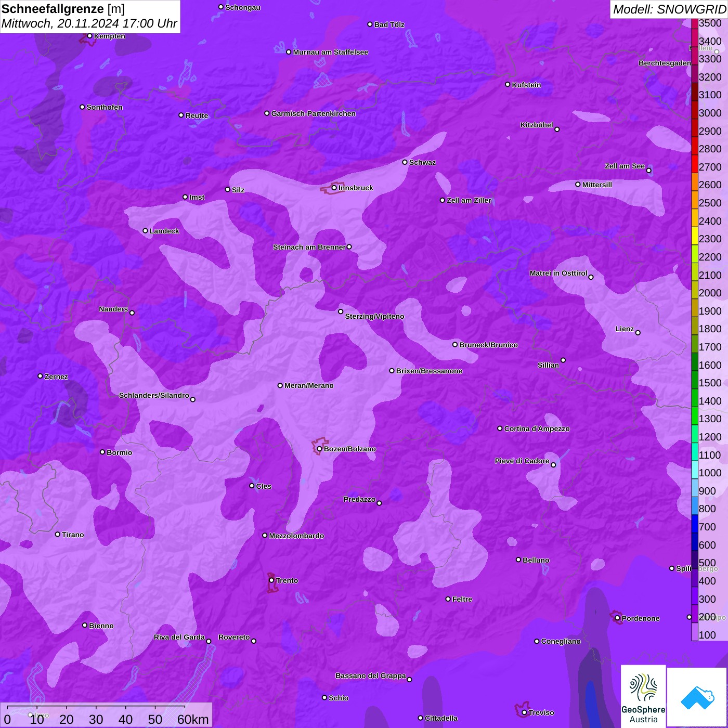Click the Trento city marker dot
This screenshot has width=728, height=728.
pos(271,580)
